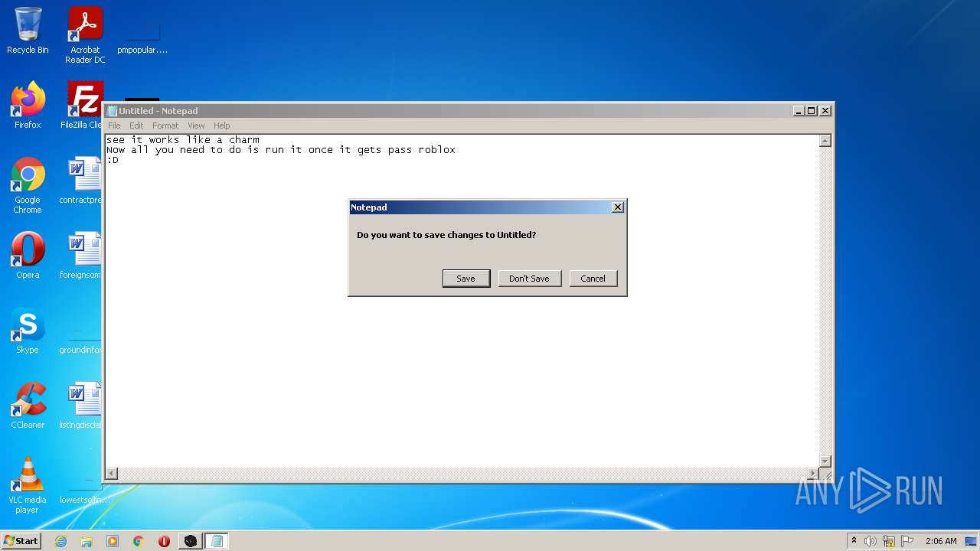Click horizontal scrollbar right arrow in Notepad
Screen dimensions: 980x551
point(813,474)
